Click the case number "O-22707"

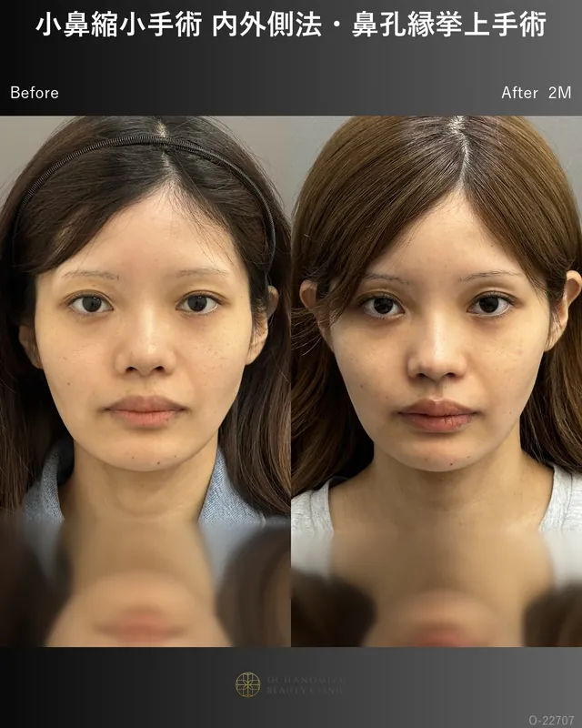point(551,720)
